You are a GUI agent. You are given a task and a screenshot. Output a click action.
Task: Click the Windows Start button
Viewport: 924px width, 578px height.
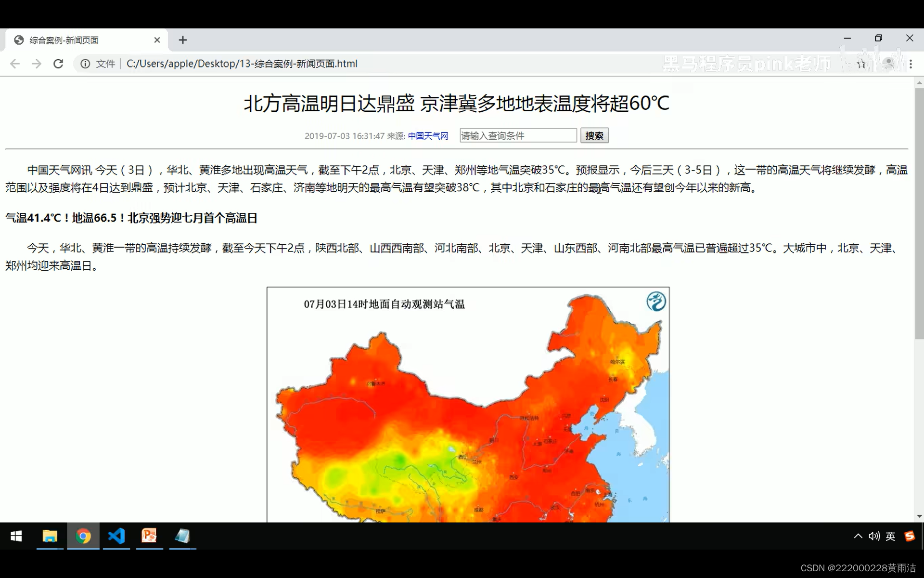[x=16, y=536]
